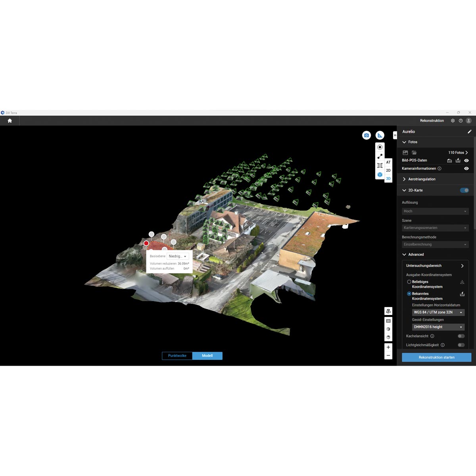Toggle the 2D-Karte switch off
The width and height of the screenshot is (476, 476).
[x=464, y=190]
